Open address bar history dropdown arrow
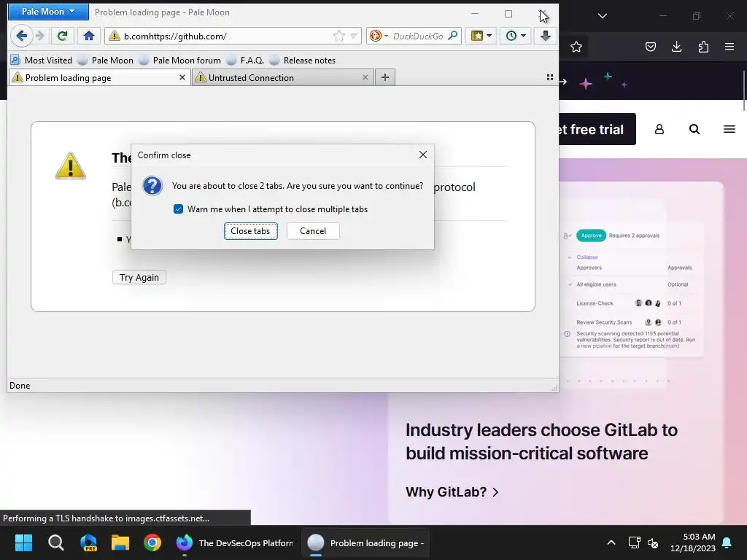 click(354, 36)
